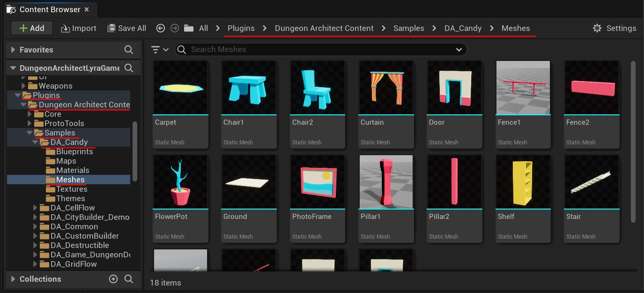
Task: Select All in the breadcrumb path
Action: tap(203, 28)
